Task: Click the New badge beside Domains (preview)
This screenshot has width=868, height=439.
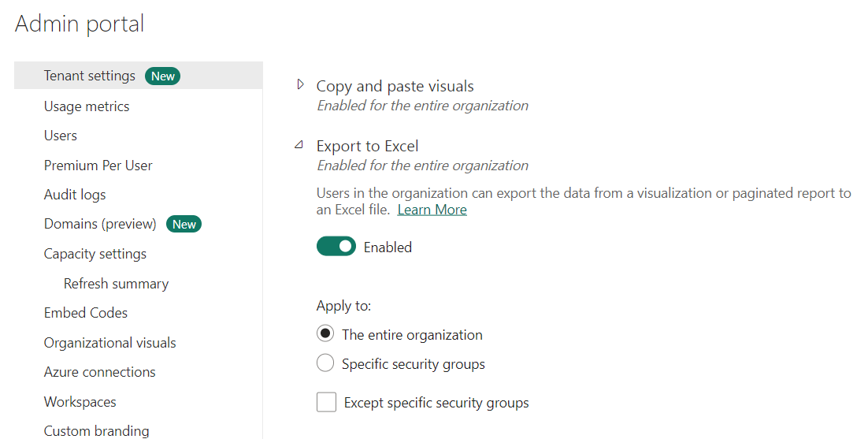Action: coord(184,224)
